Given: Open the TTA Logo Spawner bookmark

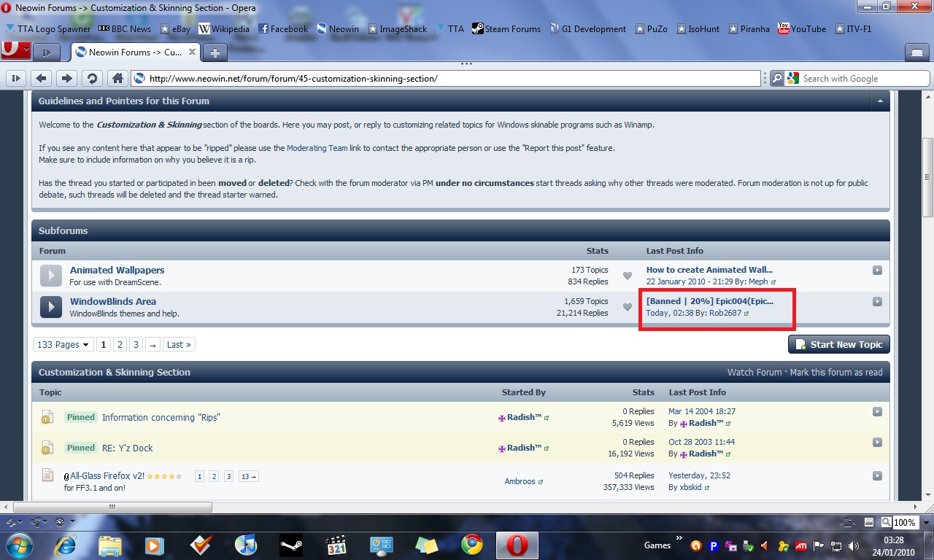Looking at the screenshot, I should 48,29.
